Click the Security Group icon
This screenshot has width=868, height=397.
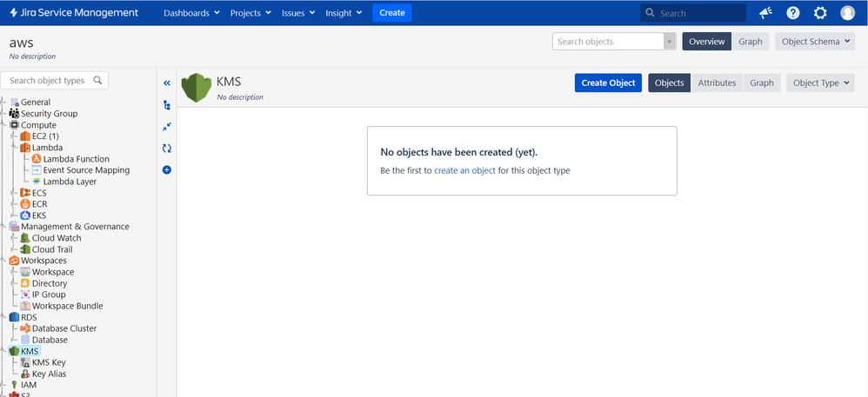[x=15, y=113]
